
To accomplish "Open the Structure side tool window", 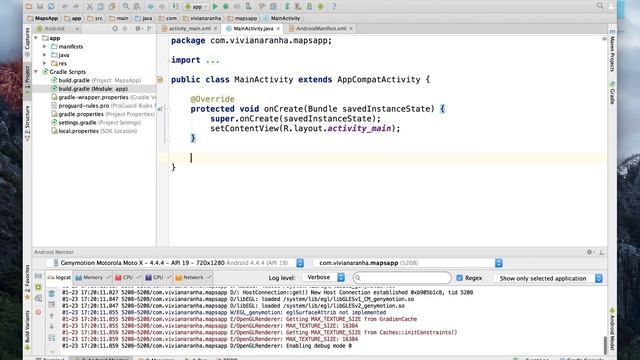I will point(27,123).
